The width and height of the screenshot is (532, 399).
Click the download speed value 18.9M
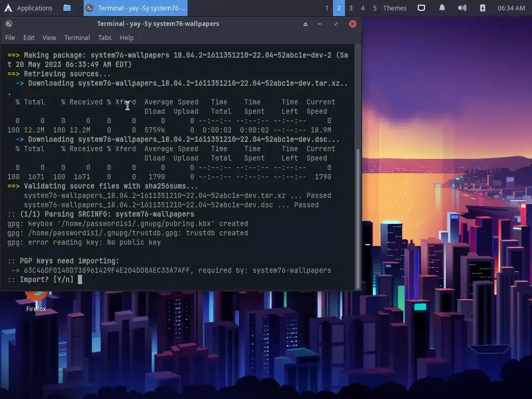point(321,130)
